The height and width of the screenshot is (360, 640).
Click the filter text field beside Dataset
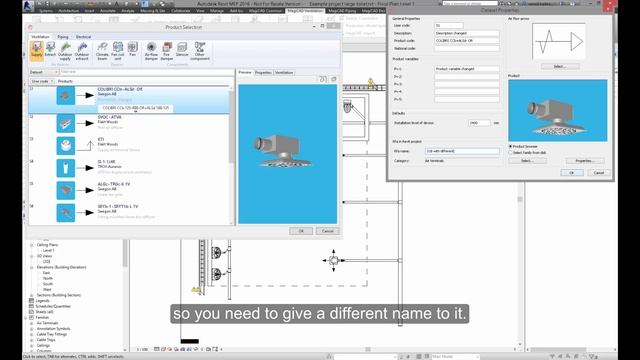click(x=147, y=72)
